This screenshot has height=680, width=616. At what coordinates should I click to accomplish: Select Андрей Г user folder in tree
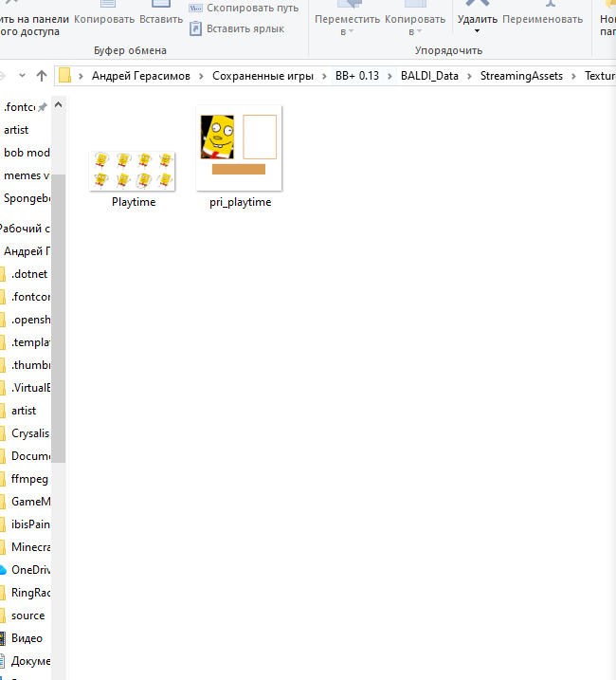26,251
